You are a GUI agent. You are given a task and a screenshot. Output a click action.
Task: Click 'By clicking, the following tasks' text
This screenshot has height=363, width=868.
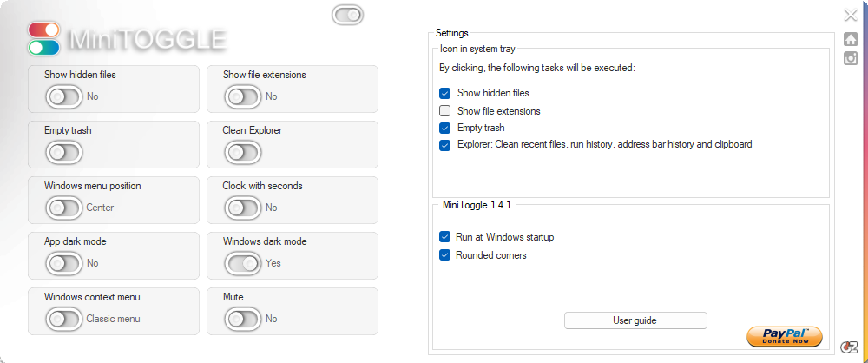click(536, 69)
